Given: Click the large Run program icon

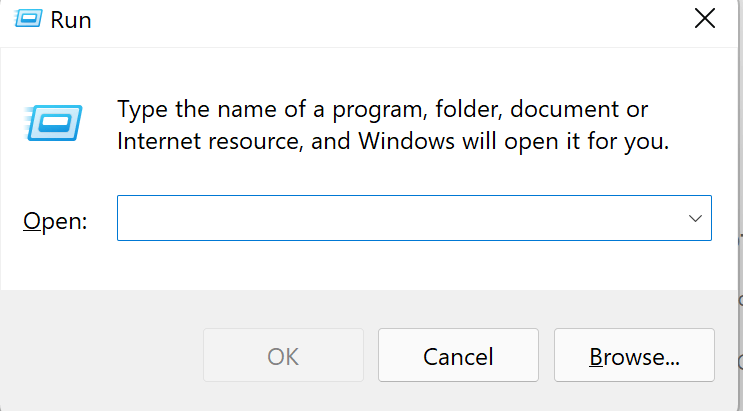Looking at the screenshot, I should (x=47, y=123).
